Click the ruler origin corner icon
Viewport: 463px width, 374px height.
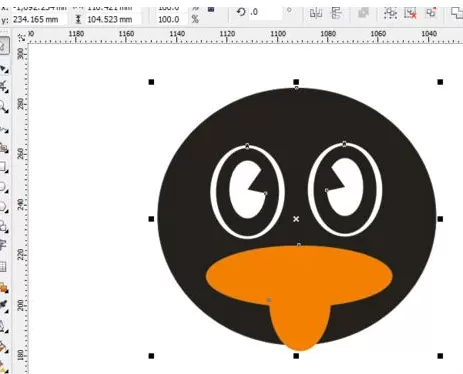pyautogui.click(x=22, y=38)
